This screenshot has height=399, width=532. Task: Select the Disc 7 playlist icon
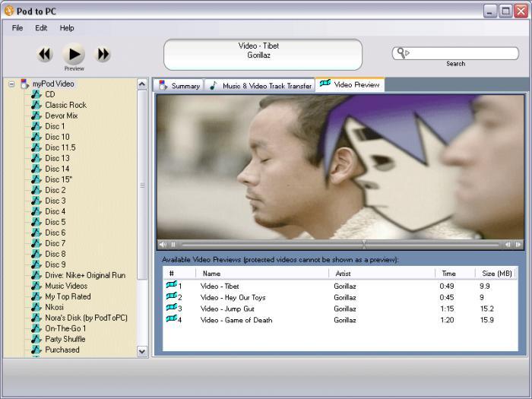[36, 243]
